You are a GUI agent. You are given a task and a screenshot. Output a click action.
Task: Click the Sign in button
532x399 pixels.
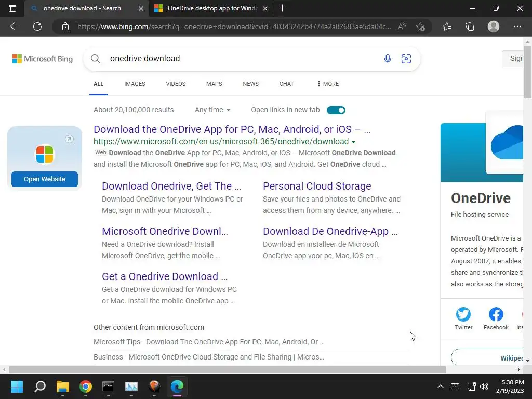513,58
